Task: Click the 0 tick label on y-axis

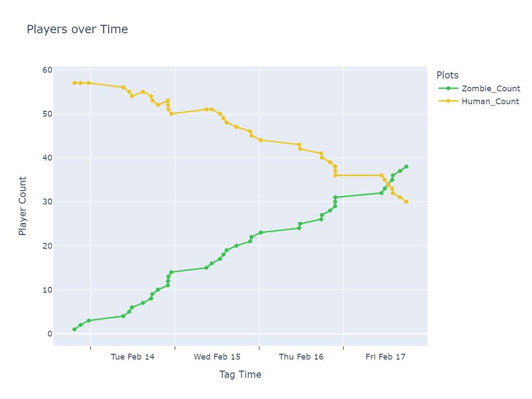Action: tap(50, 334)
